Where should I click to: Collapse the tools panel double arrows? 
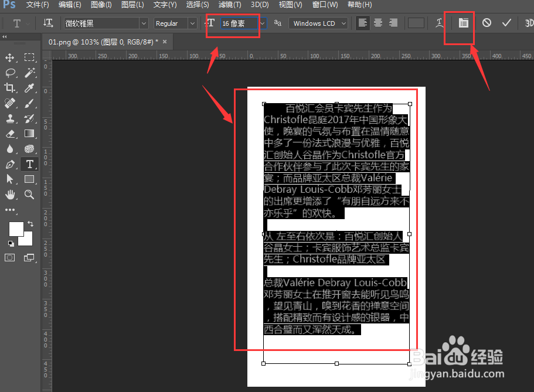[5, 37]
